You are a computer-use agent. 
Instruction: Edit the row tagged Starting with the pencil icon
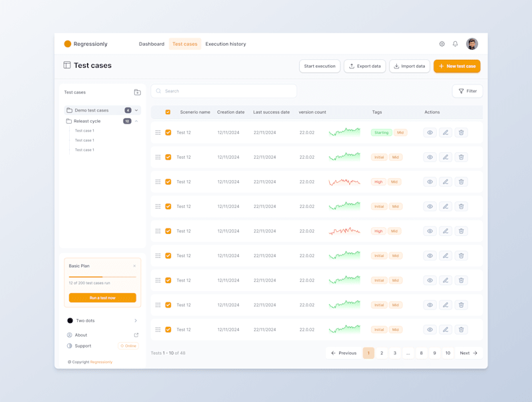click(446, 132)
